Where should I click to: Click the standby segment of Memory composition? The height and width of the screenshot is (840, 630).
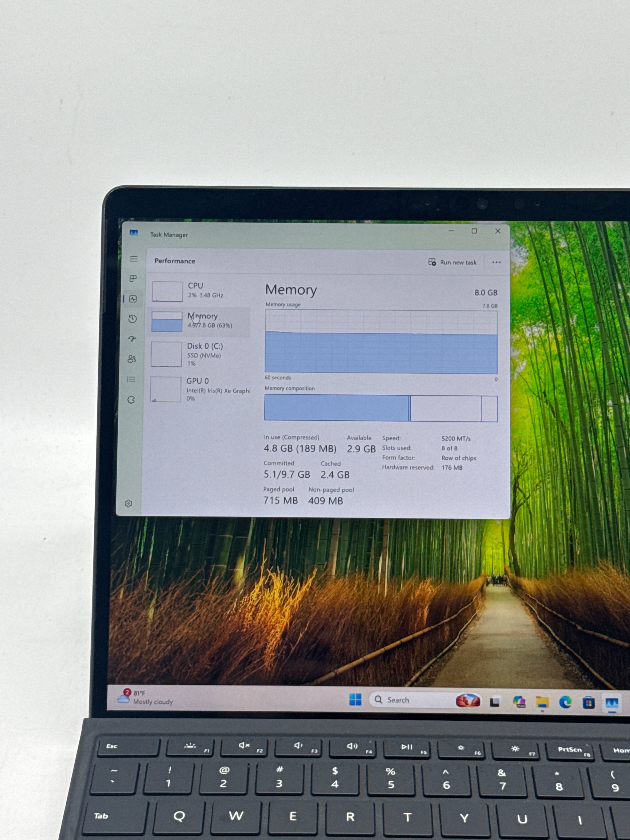click(446, 409)
